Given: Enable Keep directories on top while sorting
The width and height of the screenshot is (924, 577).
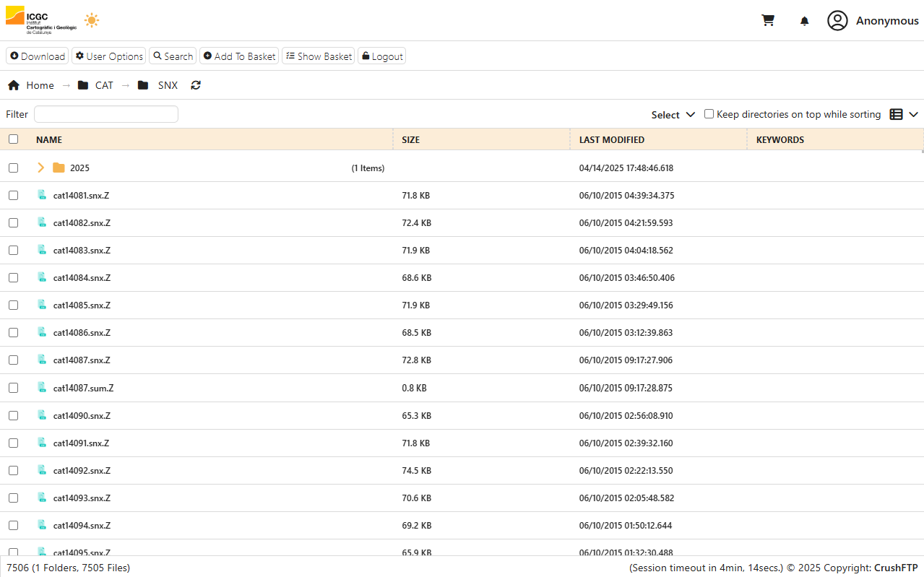Looking at the screenshot, I should coord(709,114).
